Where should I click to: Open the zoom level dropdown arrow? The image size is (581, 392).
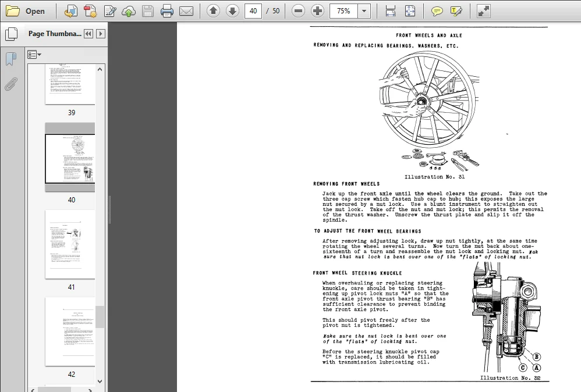pyautogui.click(x=364, y=11)
